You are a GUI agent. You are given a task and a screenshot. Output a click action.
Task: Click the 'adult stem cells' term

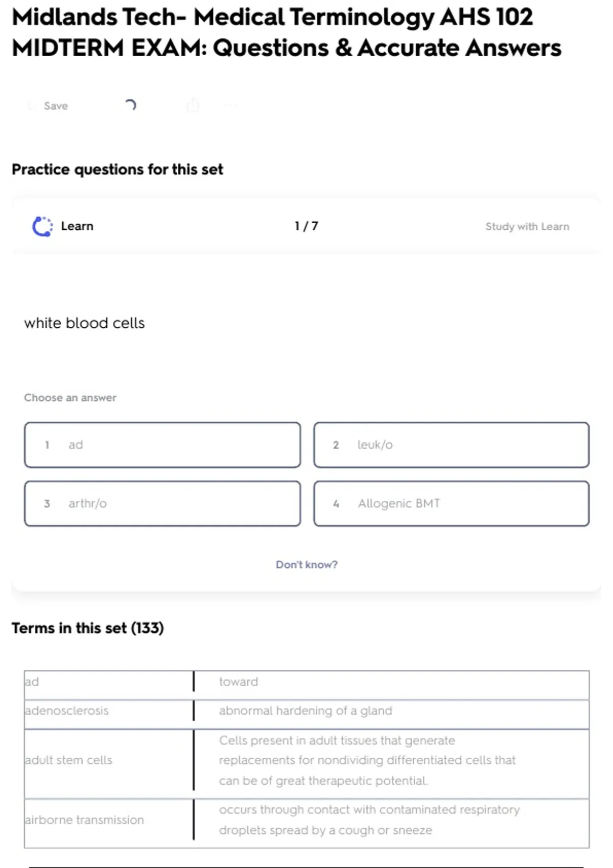[68, 760]
